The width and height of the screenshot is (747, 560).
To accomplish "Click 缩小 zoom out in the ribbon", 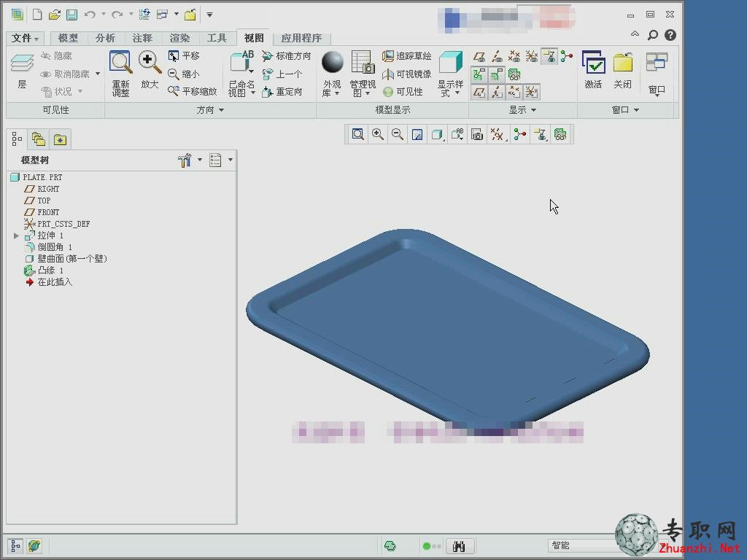I will [184, 74].
